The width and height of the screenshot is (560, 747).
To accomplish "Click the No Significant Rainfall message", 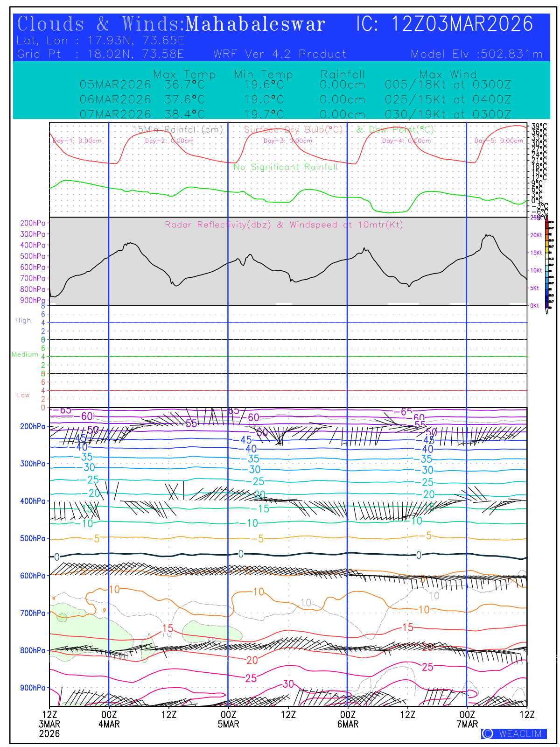I will 285,167.
